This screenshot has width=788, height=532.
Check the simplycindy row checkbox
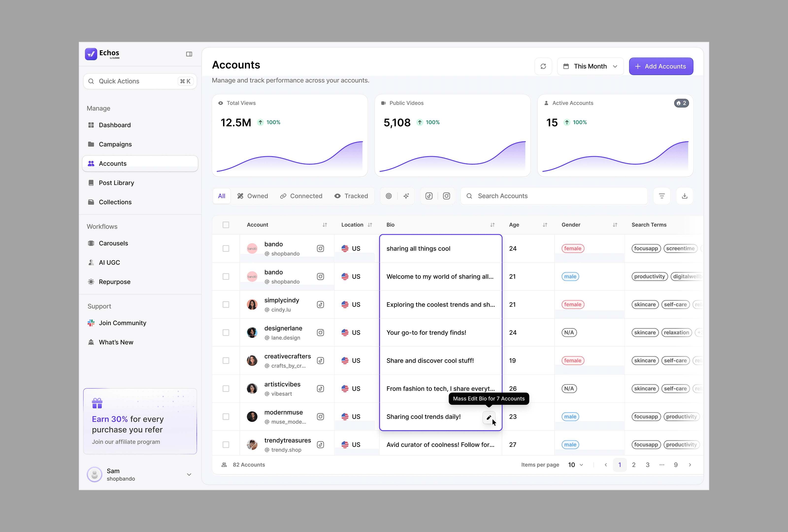click(226, 304)
